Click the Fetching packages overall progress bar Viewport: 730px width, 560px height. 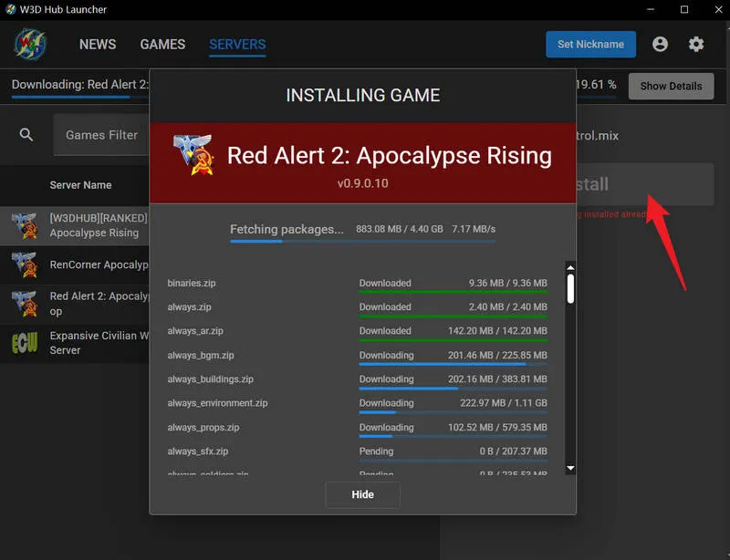pyautogui.click(x=362, y=241)
